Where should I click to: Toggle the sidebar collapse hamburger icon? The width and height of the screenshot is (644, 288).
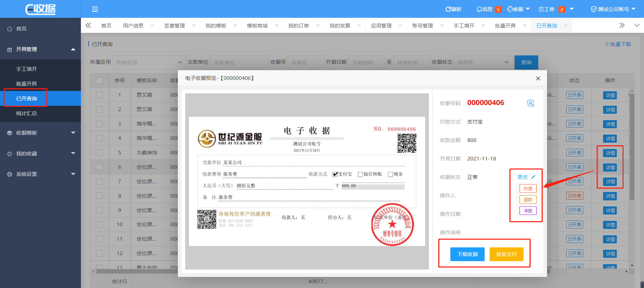95,9
